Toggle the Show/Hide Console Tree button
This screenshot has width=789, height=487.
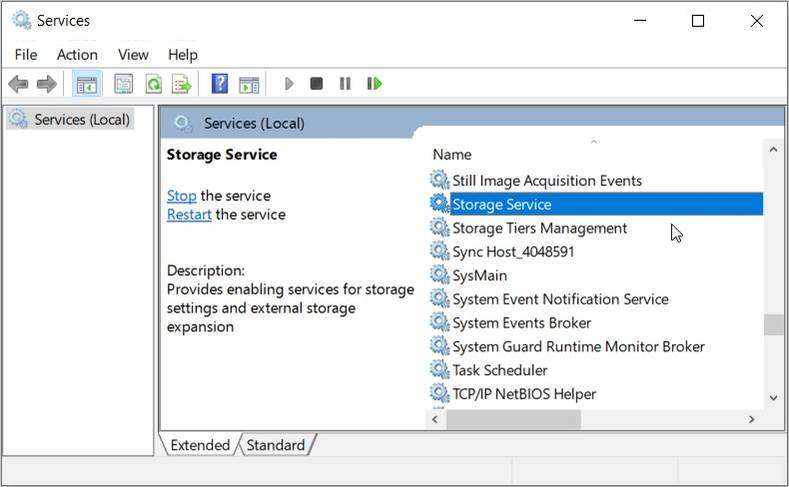pyautogui.click(x=87, y=84)
